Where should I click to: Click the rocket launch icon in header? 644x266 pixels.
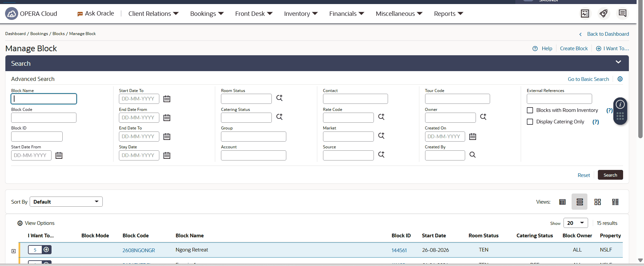[x=604, y=13]
